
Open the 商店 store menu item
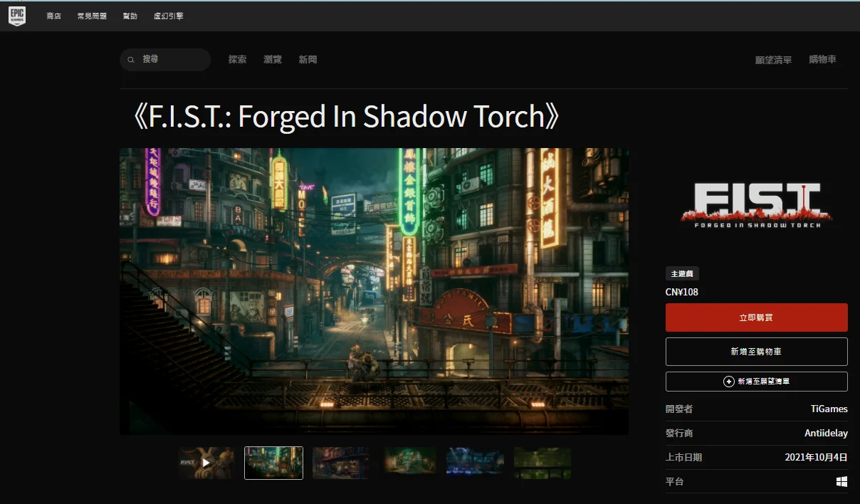click(54, 16)
